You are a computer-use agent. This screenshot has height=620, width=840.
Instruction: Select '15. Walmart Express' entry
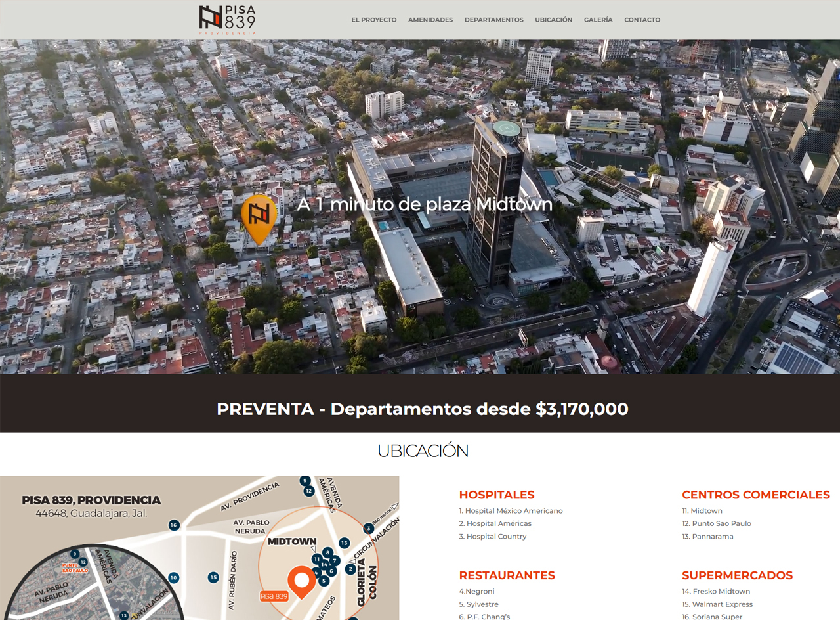717,604
